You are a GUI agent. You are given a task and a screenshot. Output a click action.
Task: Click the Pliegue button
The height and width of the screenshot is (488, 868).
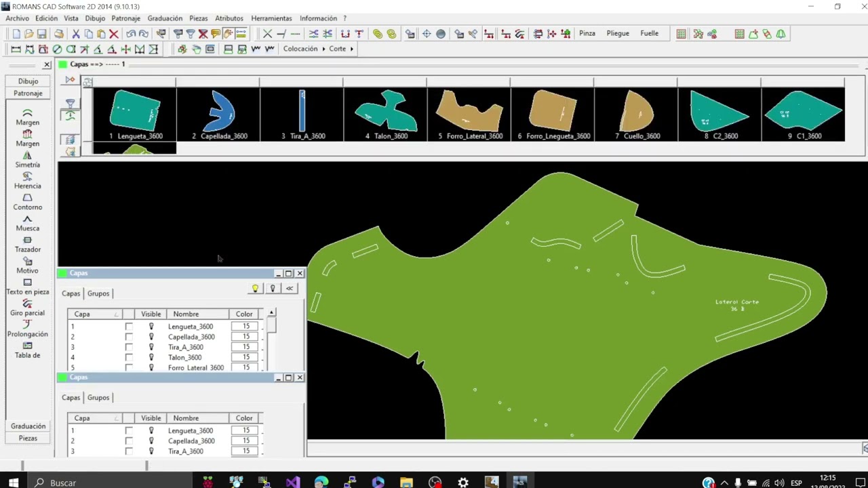(618, 33)
